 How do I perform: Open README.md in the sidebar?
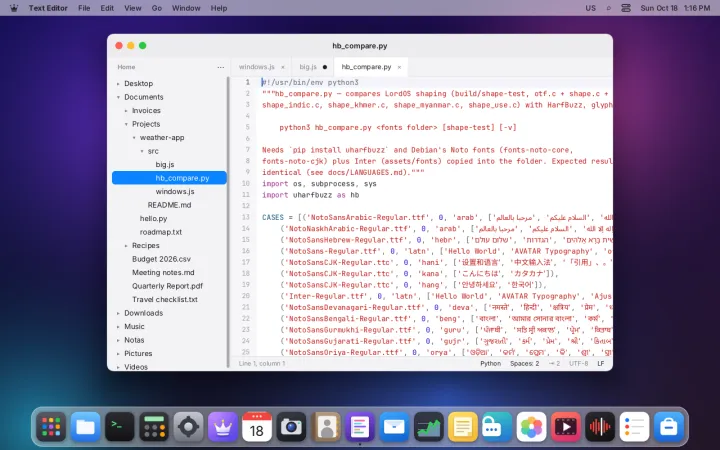169,205
